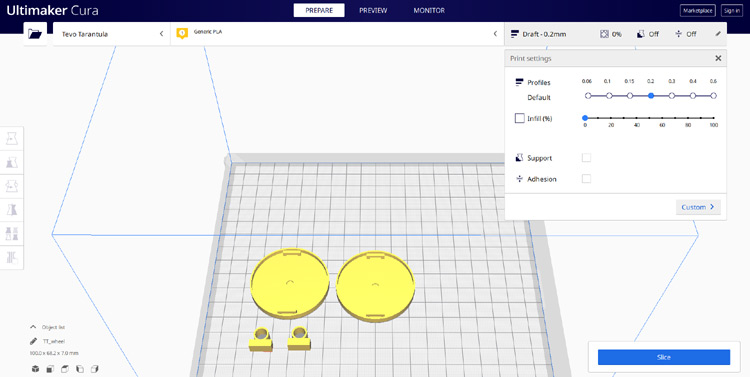
Task: Click the TT_wheel object name
Action: (x=54, y=341)
